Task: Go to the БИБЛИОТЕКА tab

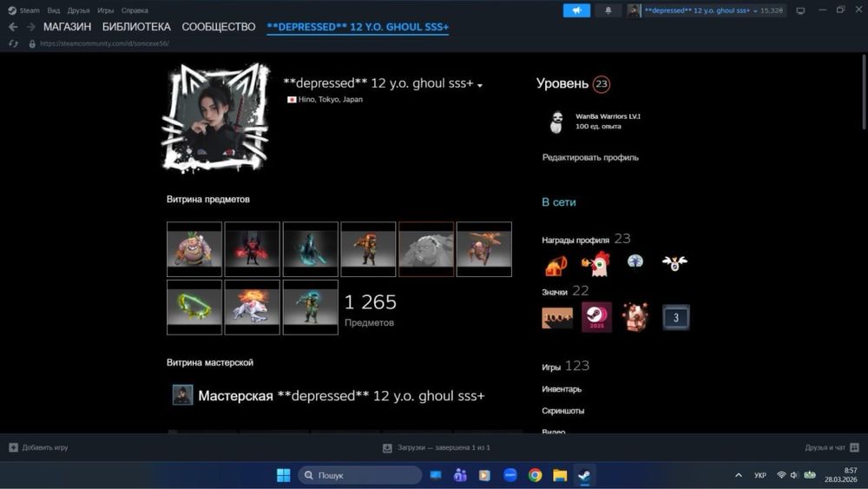Action: 136,27
